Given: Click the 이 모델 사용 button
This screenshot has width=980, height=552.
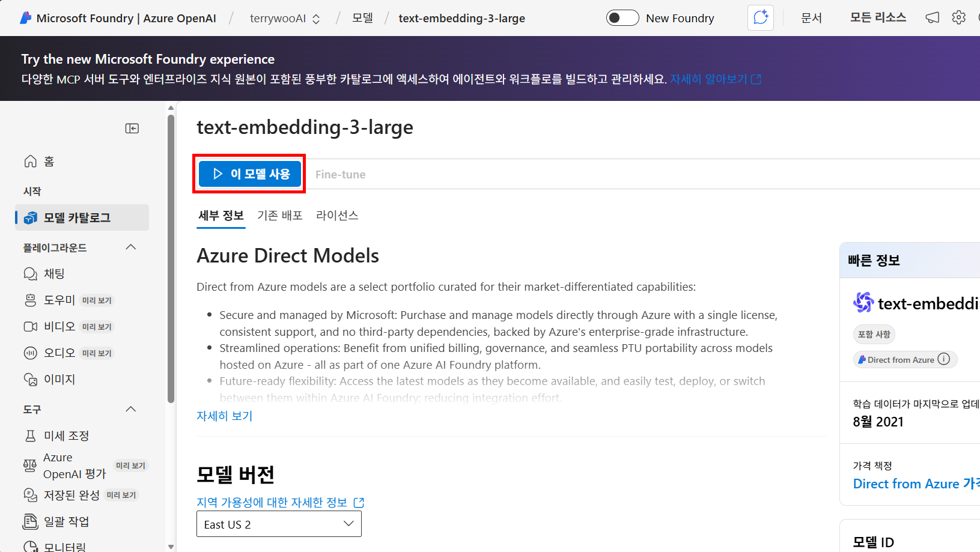Looking at the screenshot, I should [x=250, y=174].
